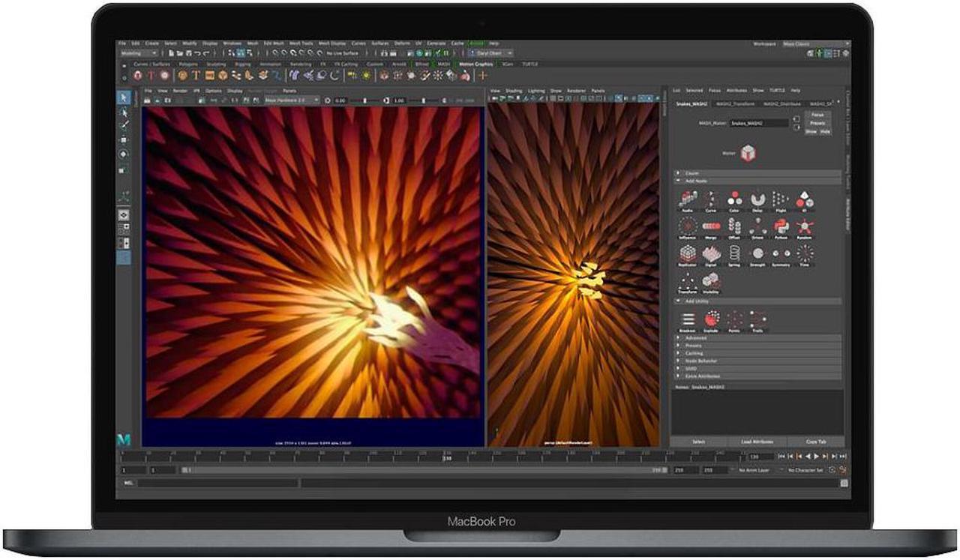Screen dimensions: 960x560
Task: Click the Focus button in Attribute Editor
Action: 817,115
